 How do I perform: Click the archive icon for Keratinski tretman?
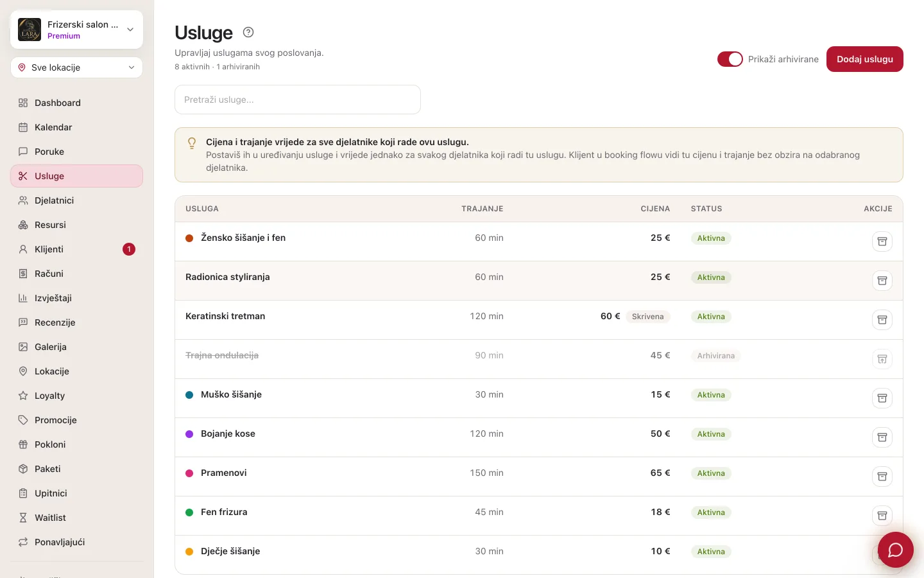tap(882, 320)
